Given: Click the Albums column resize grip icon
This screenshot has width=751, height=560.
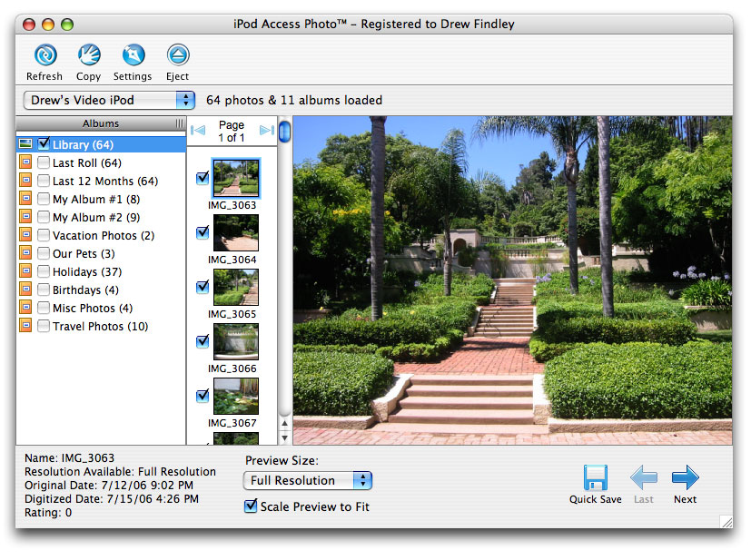Looking at the screenshot, I should [179, 123].
